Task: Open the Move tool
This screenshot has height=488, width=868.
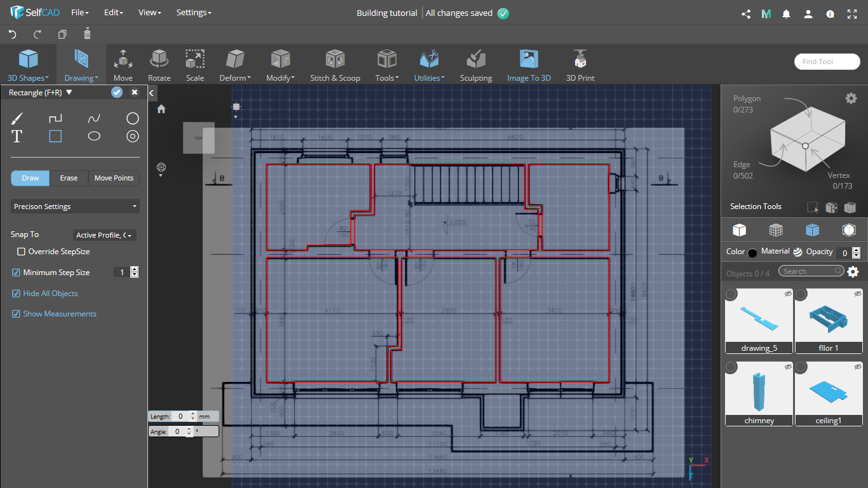Action: (123, 66)
